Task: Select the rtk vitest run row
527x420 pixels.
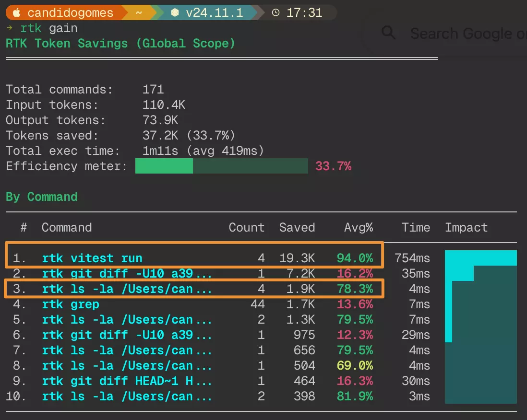Action: (194, 258)
